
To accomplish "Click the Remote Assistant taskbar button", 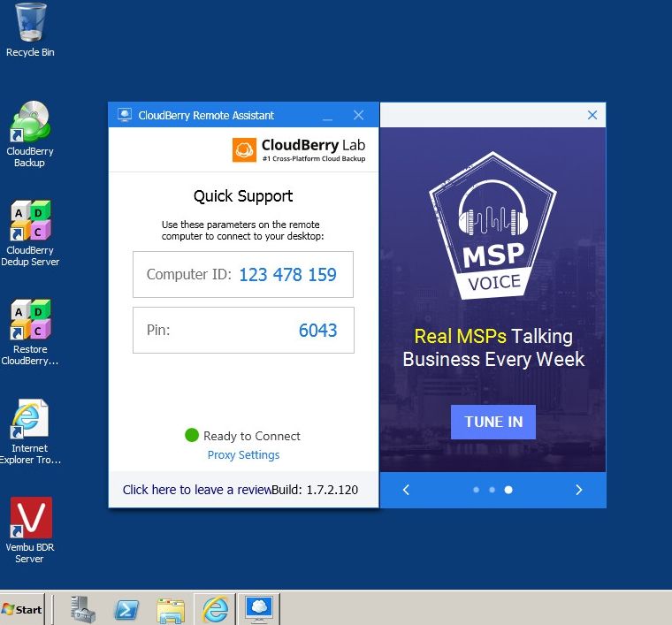I will [259, 609].
